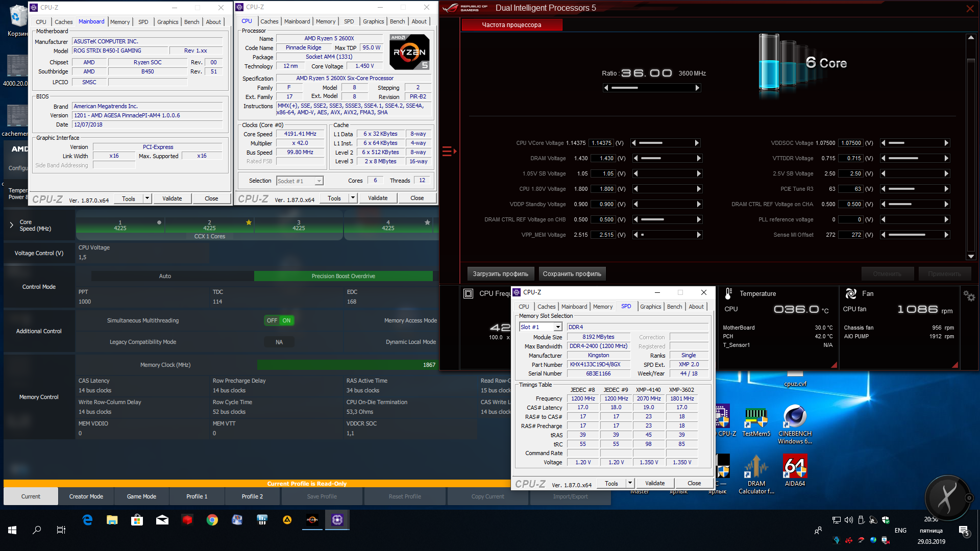Click the red hamburger menu arrow in ROG panel

(449, 151)
